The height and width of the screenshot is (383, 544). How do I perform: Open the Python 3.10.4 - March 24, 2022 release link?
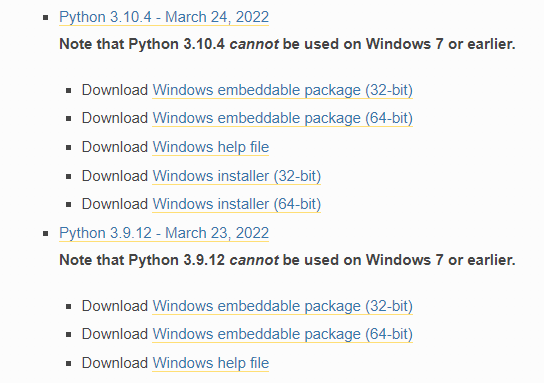(x=164, y=17)
